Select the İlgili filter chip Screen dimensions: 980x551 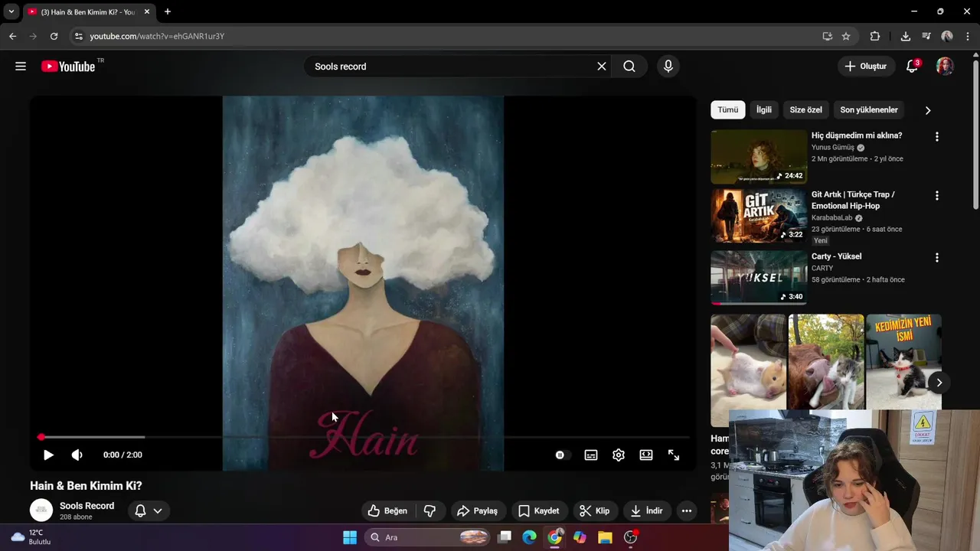764,109
